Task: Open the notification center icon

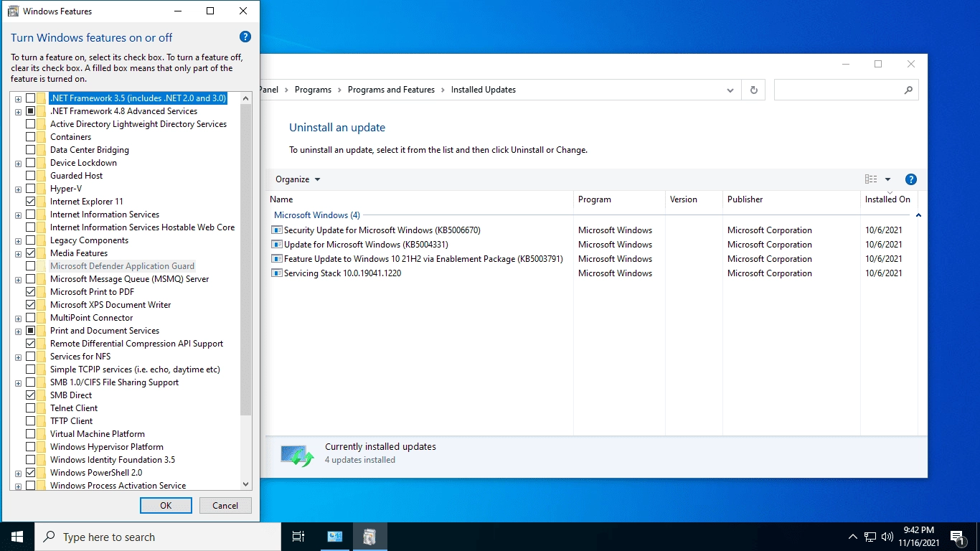Action: pyautogui.click(x=957, y=537)
